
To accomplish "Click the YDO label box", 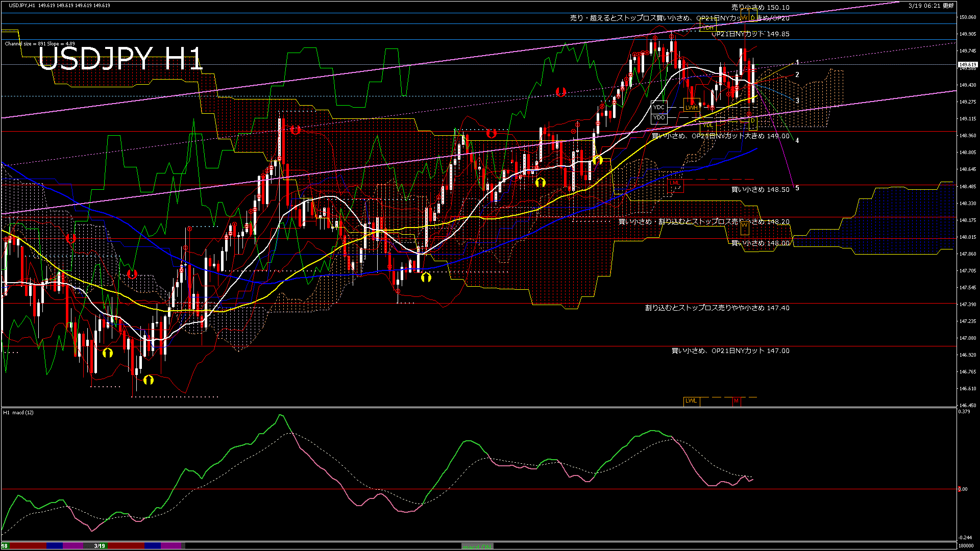I will pyautogui.click(x=659, y=117).
